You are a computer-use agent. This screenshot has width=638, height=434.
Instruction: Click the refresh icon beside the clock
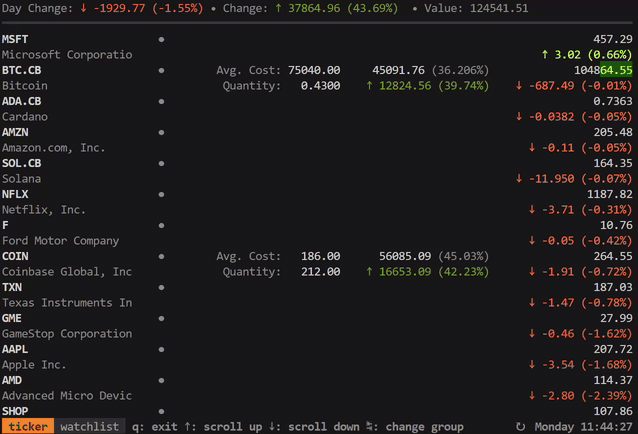pos(520,426)
